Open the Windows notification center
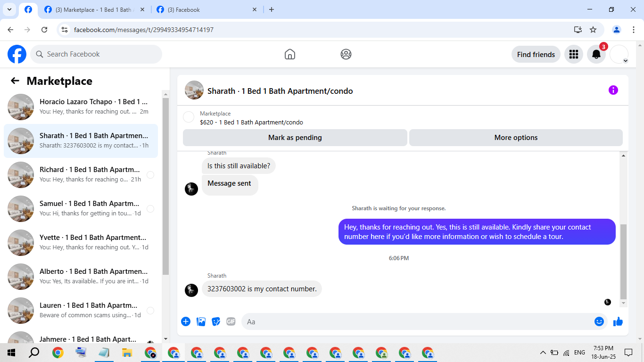This screenshot has width=644, height=362. click(628, 353)
